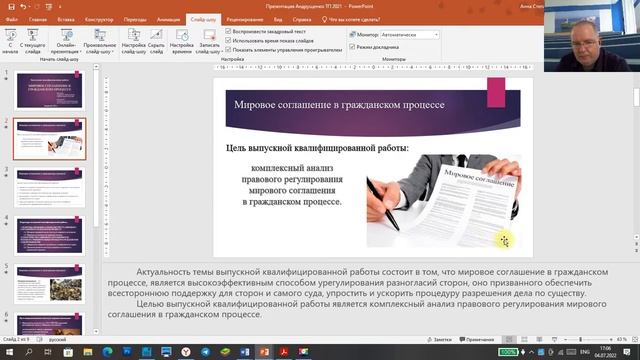640x360 pixels.
Task: Click zoom in plus button
Action: coord(611,339)
